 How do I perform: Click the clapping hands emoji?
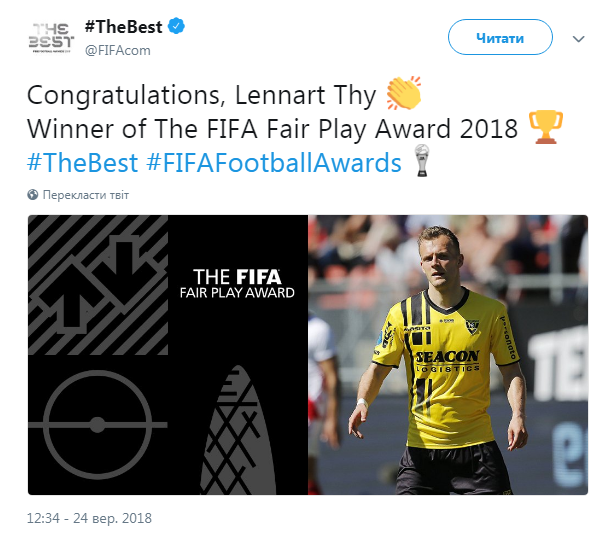(403, 95)
